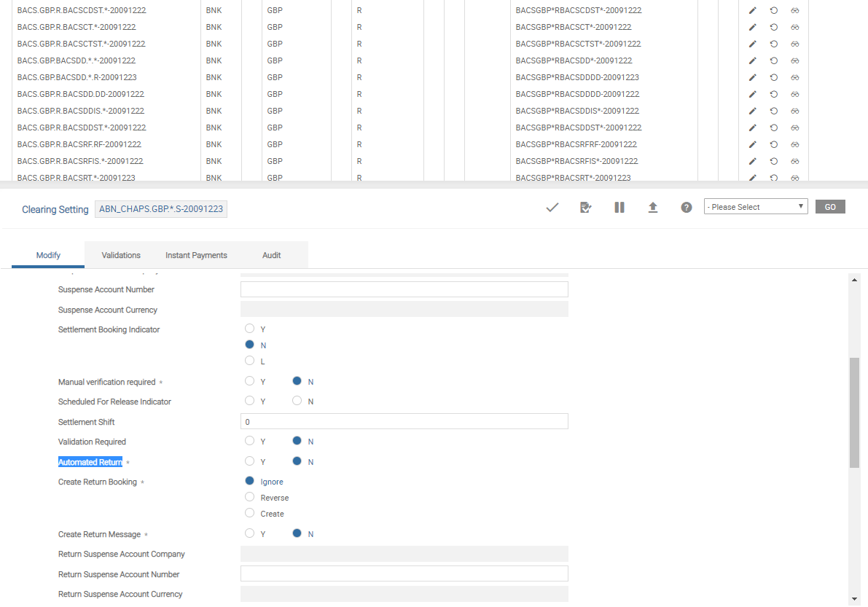Image resolution: width=868 pixels, height=607 pixels.
Task: Set Automated Return to Y
Action: [250, 461]
